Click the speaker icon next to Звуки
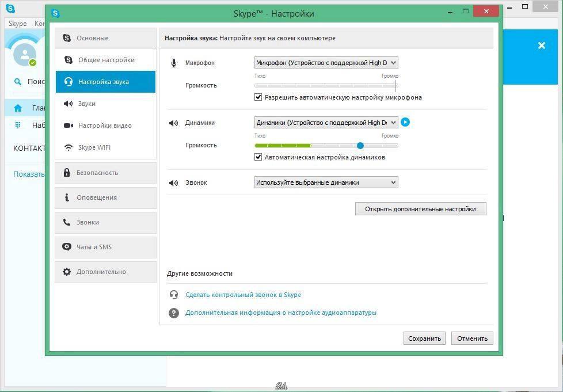This screenshot has width=563, height=392. [x=69, y=104]
